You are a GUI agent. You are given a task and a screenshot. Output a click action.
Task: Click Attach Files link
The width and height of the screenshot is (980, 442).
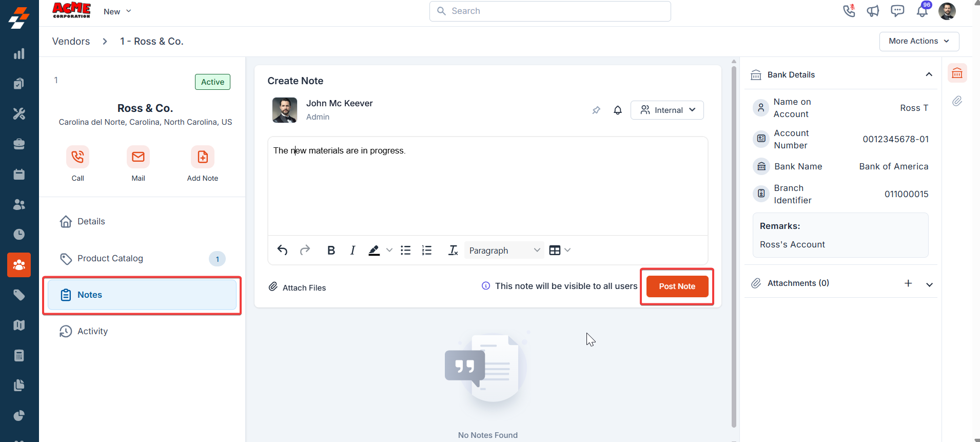[298, 287]
